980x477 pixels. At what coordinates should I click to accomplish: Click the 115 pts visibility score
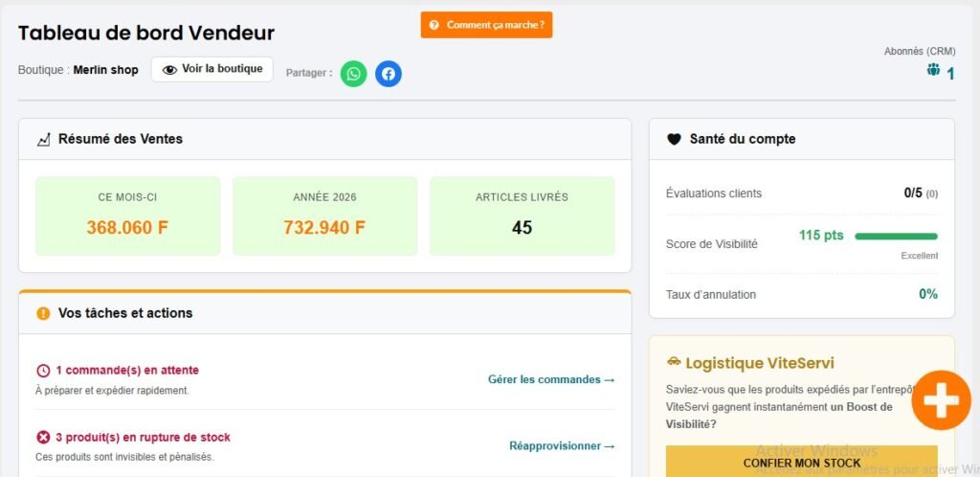point(821,236)
